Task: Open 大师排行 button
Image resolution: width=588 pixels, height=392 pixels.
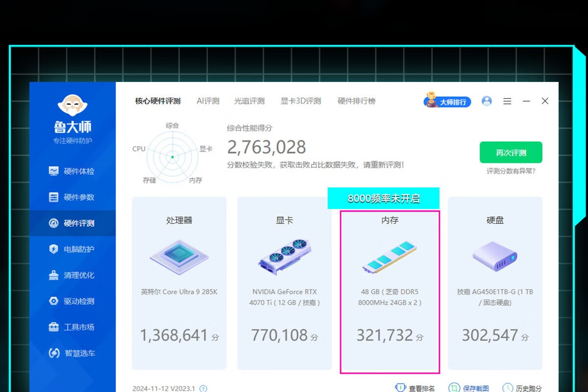Action: pyautogui.click(x=447, y=101)
